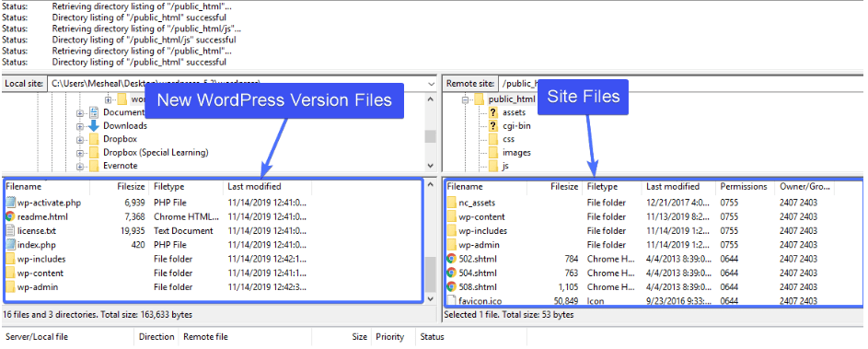Click the 0644 permissions of favicon.ico
Viewport: 868px width, 349px height.
[729, 301]
